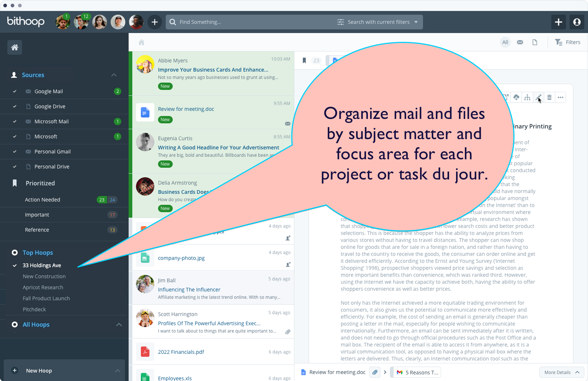Select the New Construction hoop
Screen dimensions: 588x381
click(44, 276)
